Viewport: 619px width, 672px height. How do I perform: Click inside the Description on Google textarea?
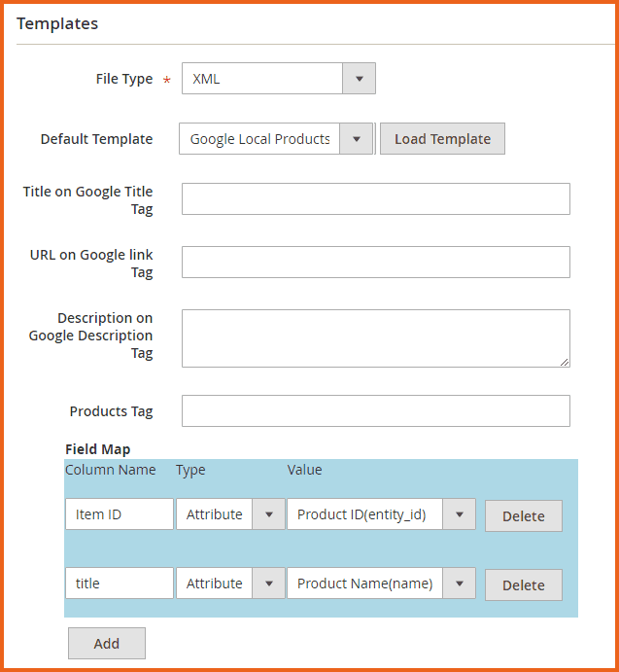tap(375, 337)
